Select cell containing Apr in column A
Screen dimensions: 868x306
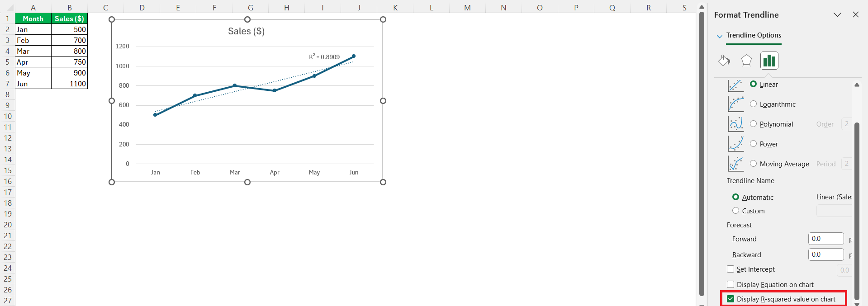point(33,62)
